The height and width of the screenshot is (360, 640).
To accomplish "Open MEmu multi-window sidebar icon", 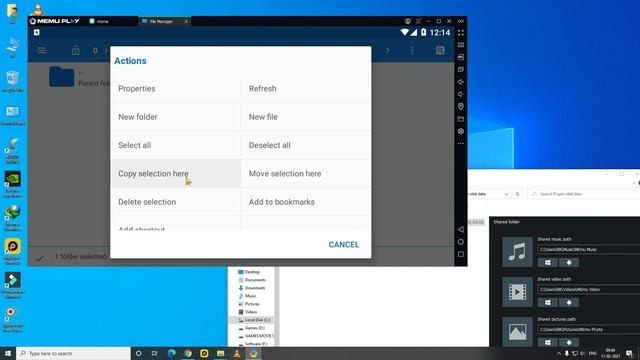I will [x=461, y=57].
